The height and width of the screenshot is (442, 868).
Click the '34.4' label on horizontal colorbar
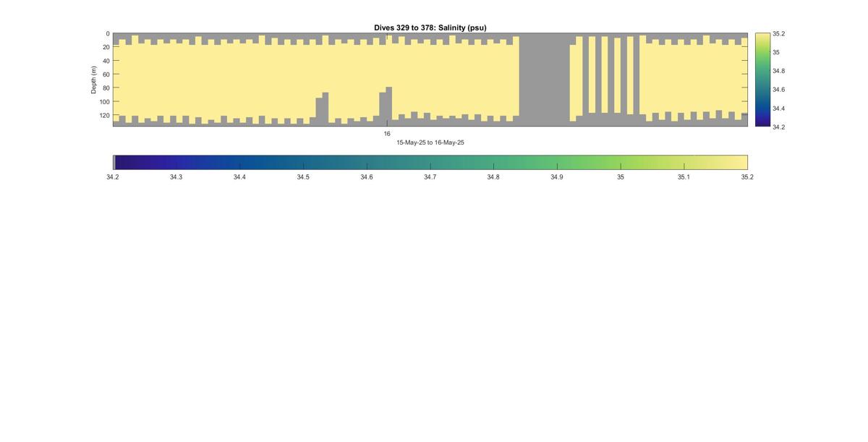[239, 177]
